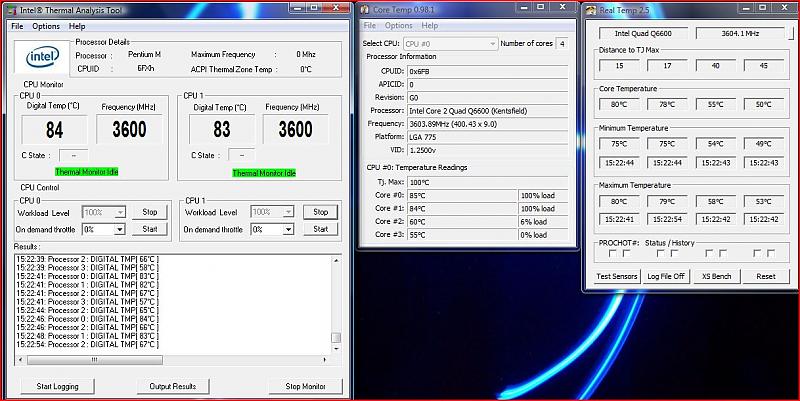Click the Intel logo in Thermal Analysis Tool
The image size is (800, 401).
(x=42, y=57)
